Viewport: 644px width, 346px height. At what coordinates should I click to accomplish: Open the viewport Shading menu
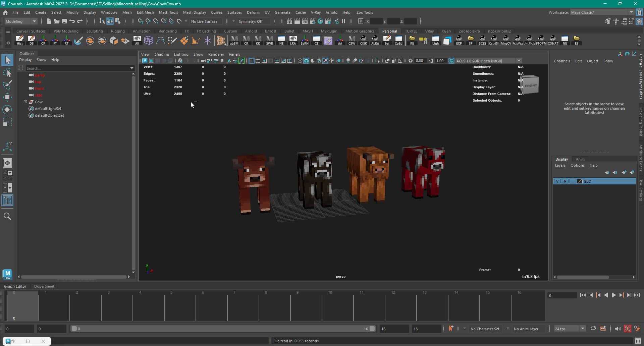pyautogui.click(x=162, y=54)
